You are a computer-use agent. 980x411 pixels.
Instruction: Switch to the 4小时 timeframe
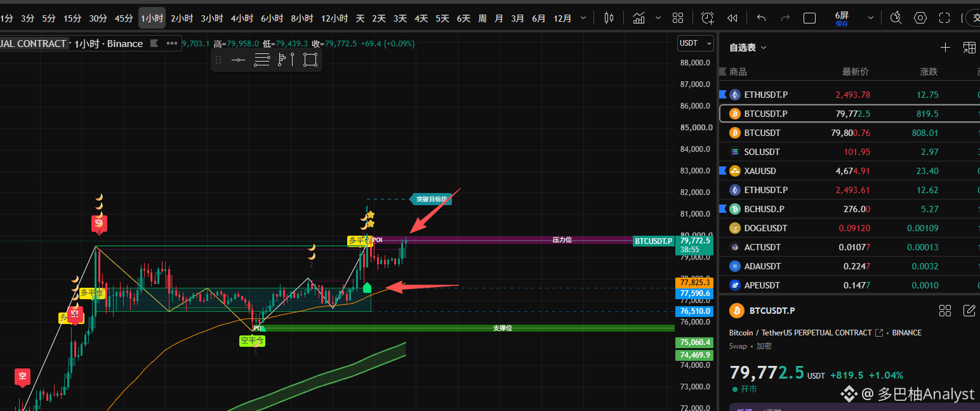point(242,18)
